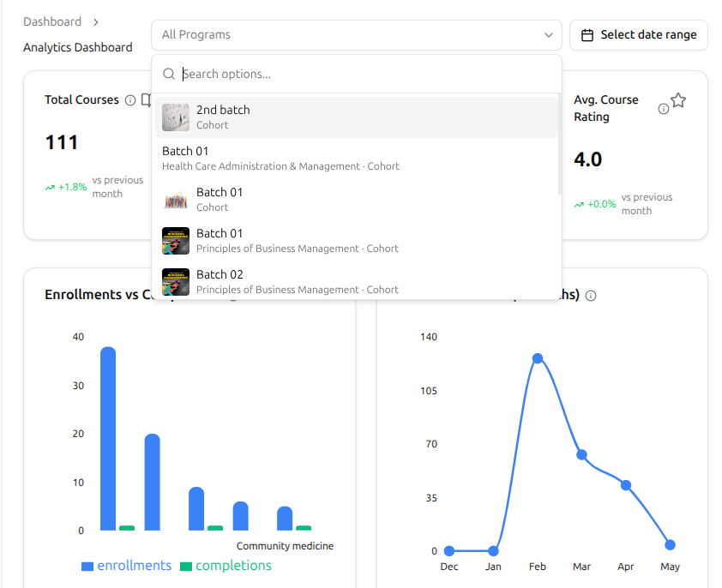Image resolution: width=722 pixels, height=588 pixels.
Task: Click the search magnifier icon in dropdown
Action: coord(169,74)
